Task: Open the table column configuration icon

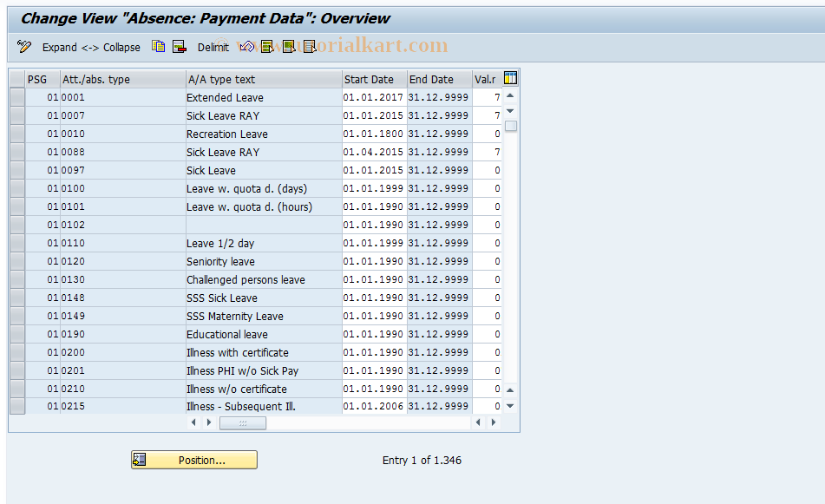Action: tap(510, 78)
